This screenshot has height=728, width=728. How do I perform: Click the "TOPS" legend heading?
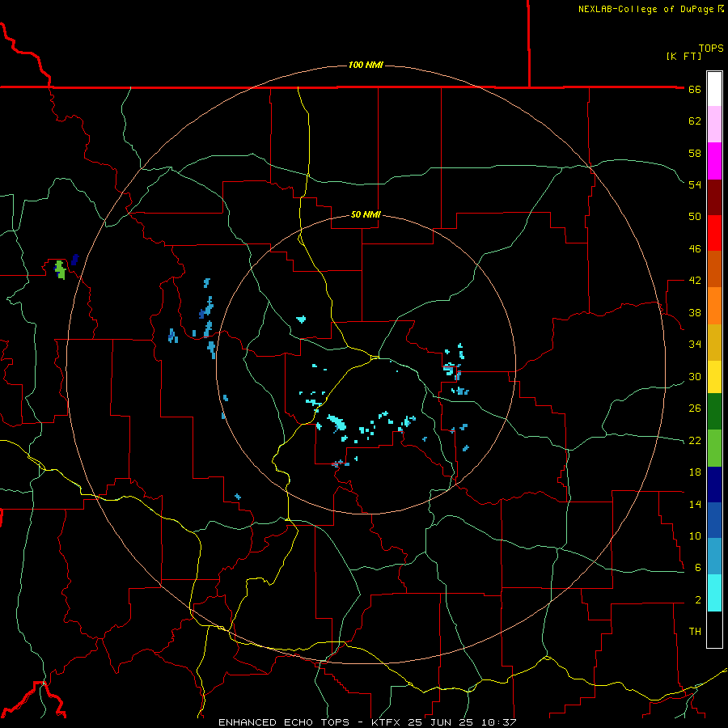pos(711,48)
